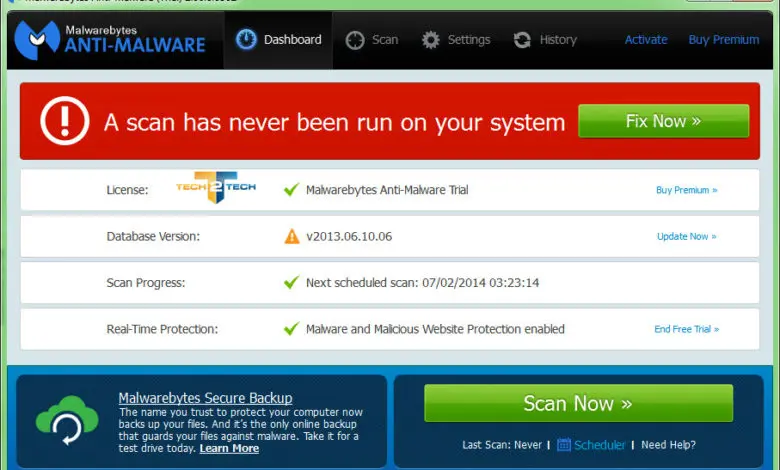780x470 pixels.
Task: Click the green checkmark beside Real-Time Protection
Action: click(291, 329)
